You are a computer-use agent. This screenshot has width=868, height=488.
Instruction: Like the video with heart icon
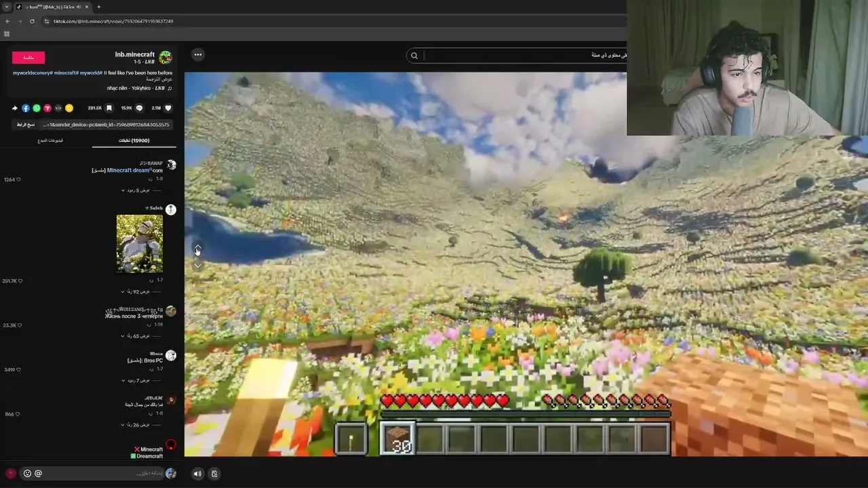[168, 108]
